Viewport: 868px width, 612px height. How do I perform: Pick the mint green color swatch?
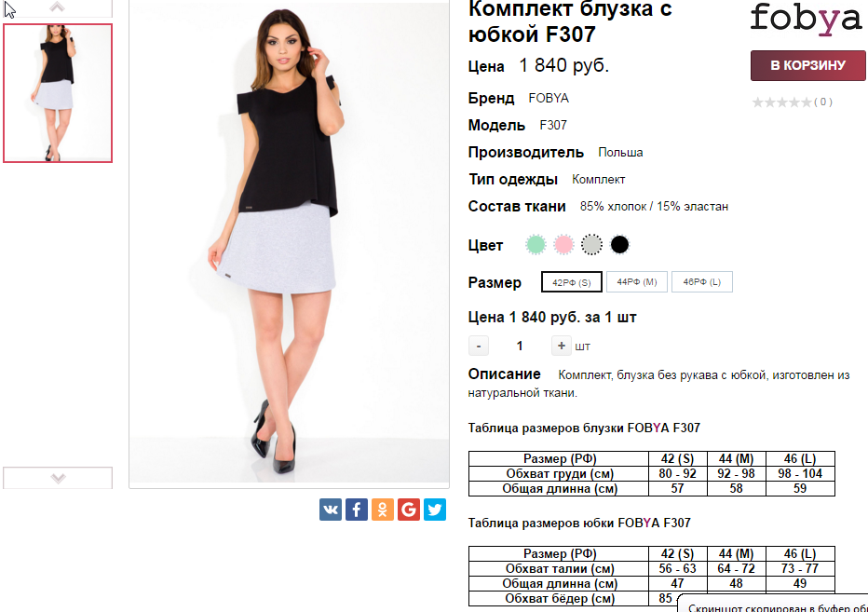[536, 244]
